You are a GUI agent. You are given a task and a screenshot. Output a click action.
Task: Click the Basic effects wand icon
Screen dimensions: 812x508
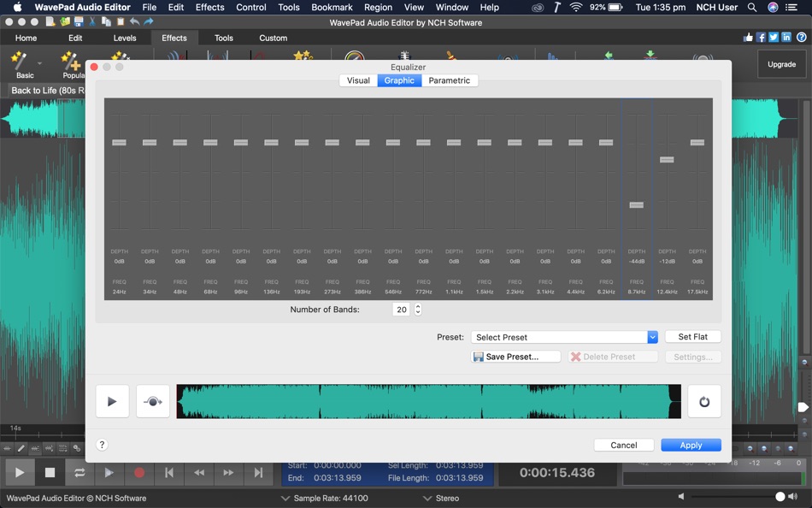pos(20,61)
